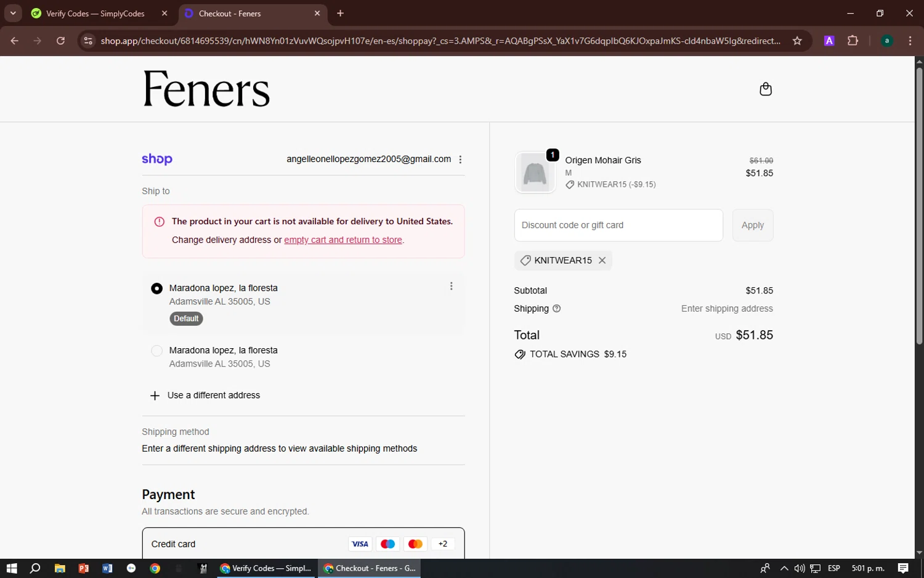Close the Checkout - Feners tab
Image resolution: width=924 pixels, height=578 pixels.
(317, 14)
